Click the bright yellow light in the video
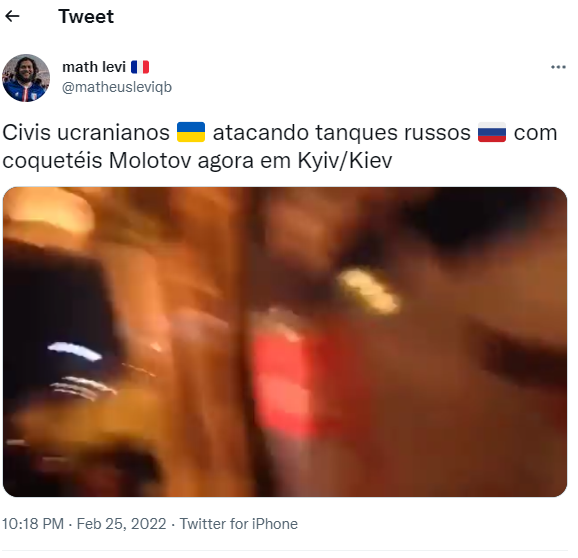The height and width of the screenshot is (558, 578). [369, 291]
